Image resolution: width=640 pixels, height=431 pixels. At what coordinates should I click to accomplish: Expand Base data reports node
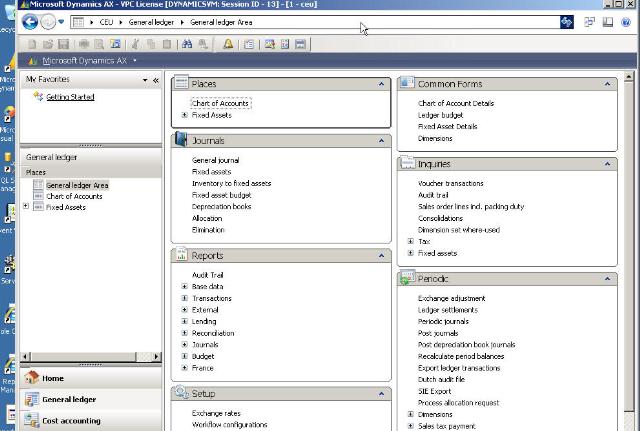coord(184,287)
